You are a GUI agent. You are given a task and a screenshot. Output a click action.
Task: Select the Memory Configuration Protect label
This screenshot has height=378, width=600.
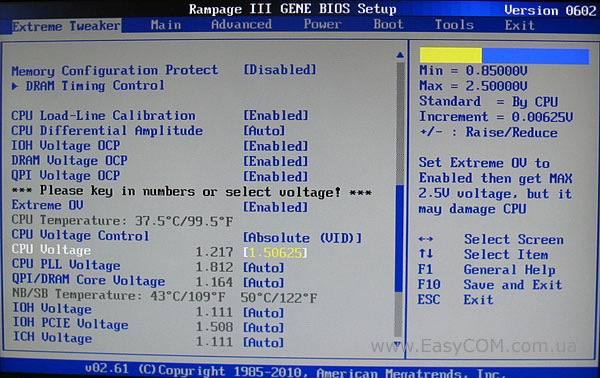(x=115, y=70)
